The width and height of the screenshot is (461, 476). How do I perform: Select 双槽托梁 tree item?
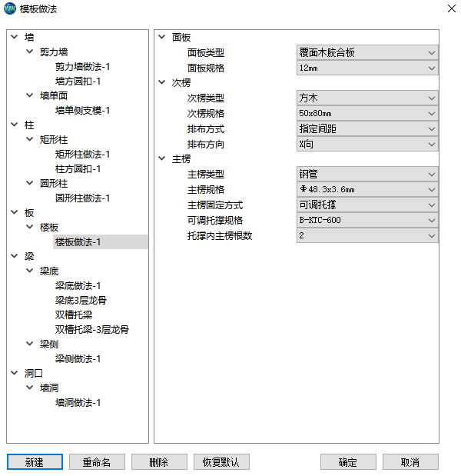click(x=74, y=315)
